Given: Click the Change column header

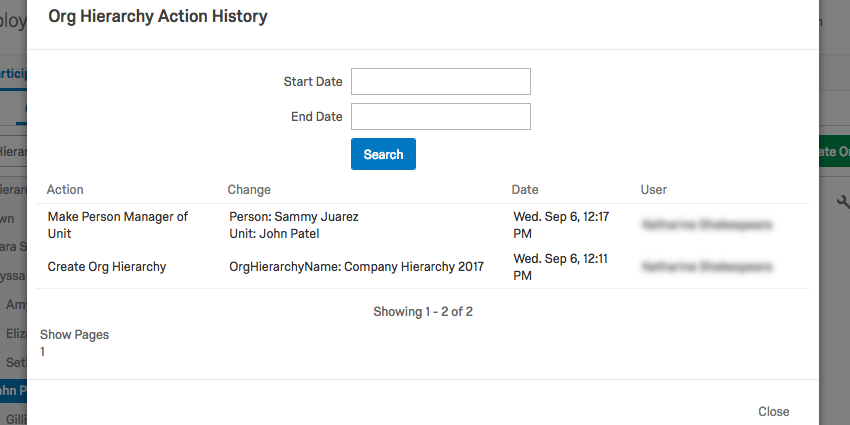Looking at the screenshot, I should [249, 190].
